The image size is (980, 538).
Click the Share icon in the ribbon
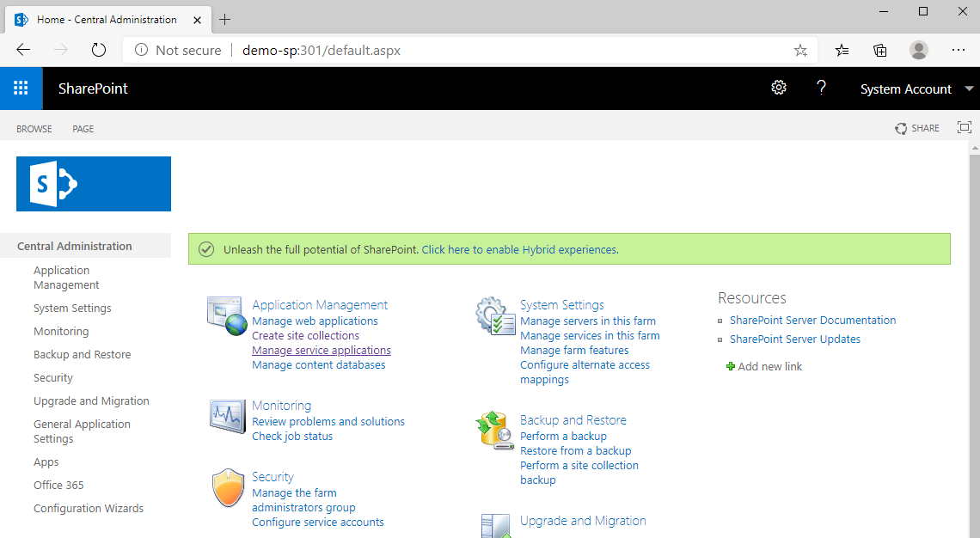coord(901,128)
